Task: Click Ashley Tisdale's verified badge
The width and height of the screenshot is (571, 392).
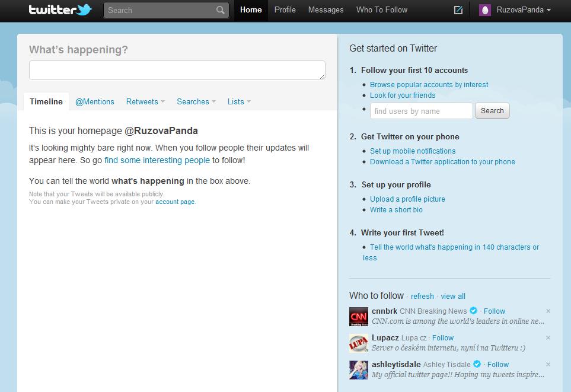Action: pos(477,364)
